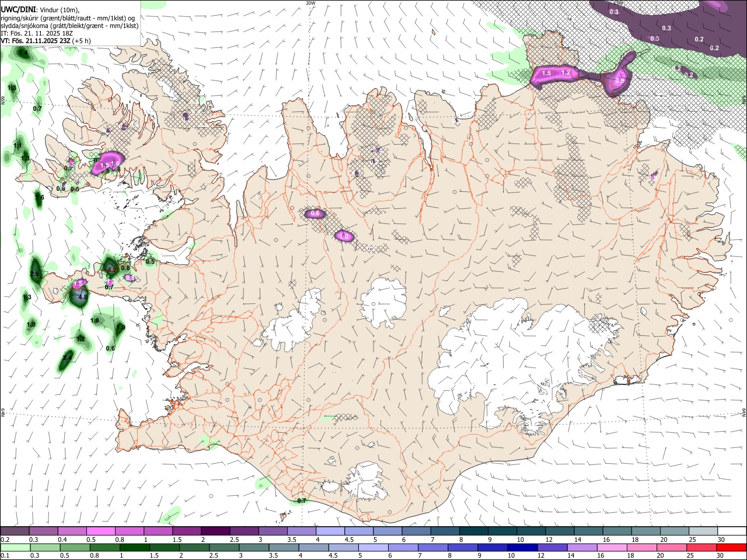
Task: Click the 1.4 rain value near top-left
Action: pos(23,53)
